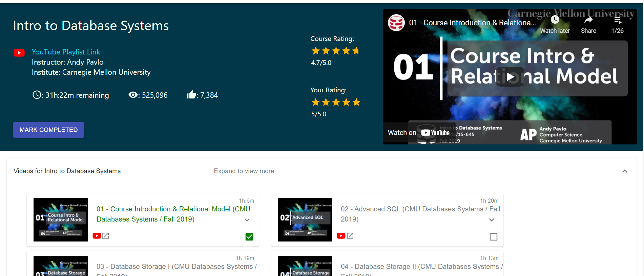Screen dimensions: 644x276
Task: Click the 1h:6m duration on video 01
Action: click(246, 201)
